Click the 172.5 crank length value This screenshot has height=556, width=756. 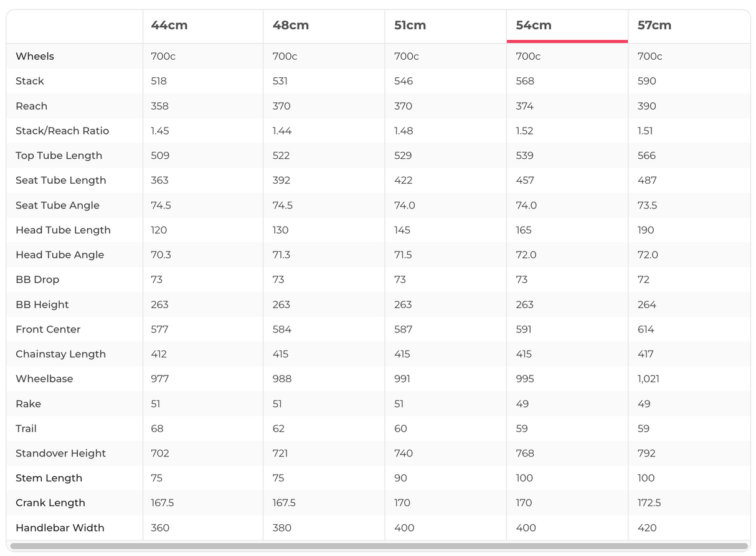pos(649,503)
